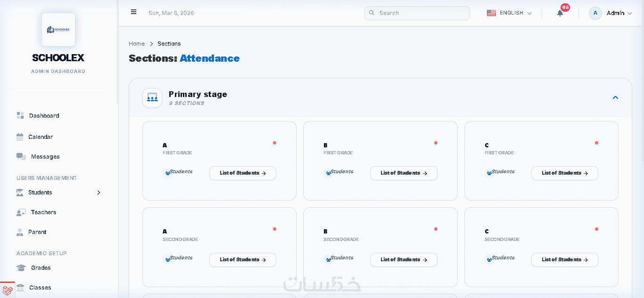Click the Teachers sidebar icon
This screenshot has height=298, width=644.
pyautogui.click(x=21, y=212)
